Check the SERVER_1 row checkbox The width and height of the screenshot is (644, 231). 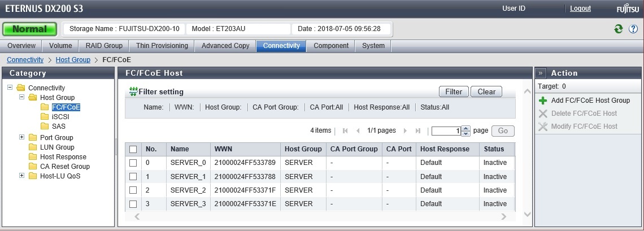[133, 176]
